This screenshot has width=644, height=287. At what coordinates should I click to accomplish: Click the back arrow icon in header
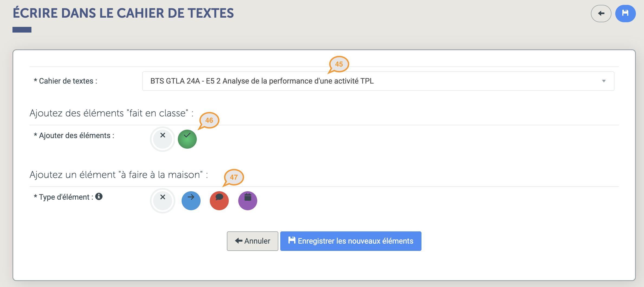click(x=601, y=13)
